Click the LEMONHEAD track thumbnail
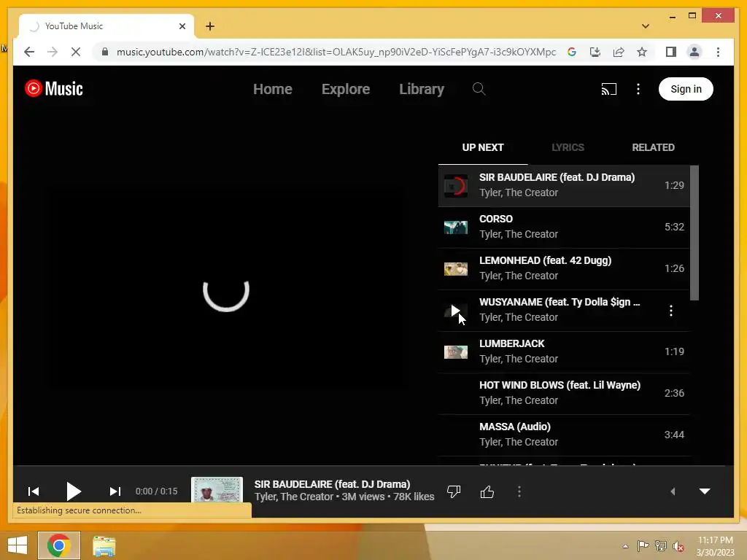Viewport: 747px width, 560px height. click(x=455, y=269)
